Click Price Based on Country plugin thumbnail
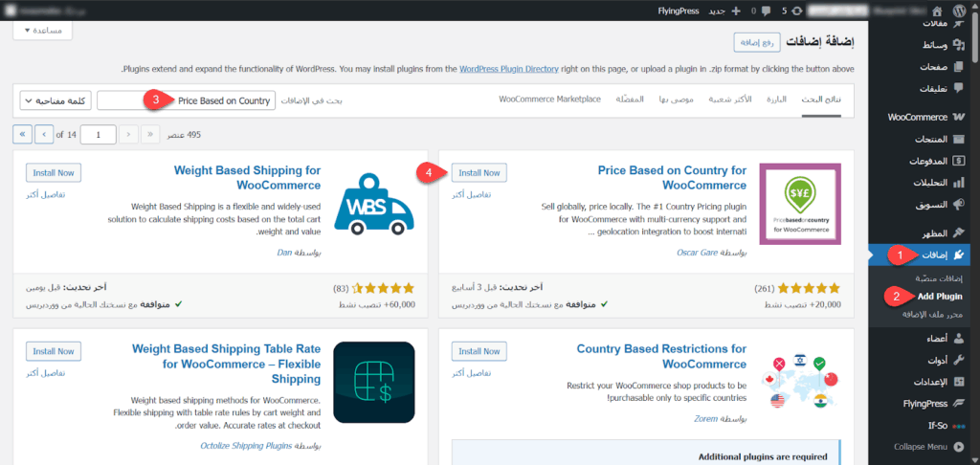Image resolution: width=980 pixels, height=465 pixels. click(x=799, y=210)
